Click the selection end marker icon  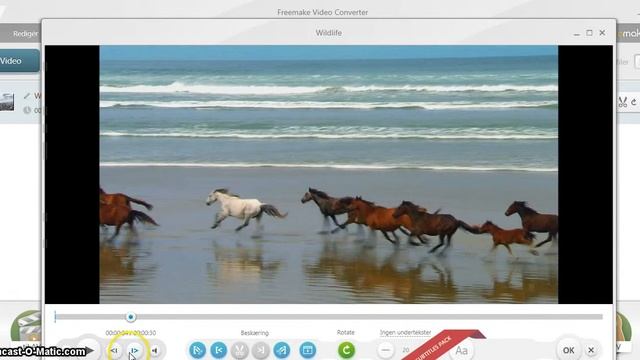[282, 350]
